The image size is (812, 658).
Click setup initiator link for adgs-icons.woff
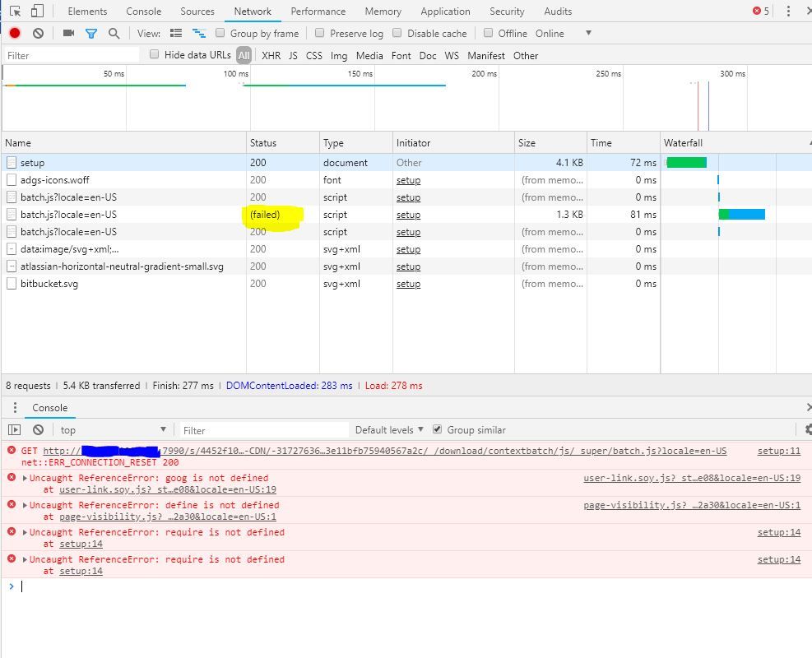(x=408, y=180)
